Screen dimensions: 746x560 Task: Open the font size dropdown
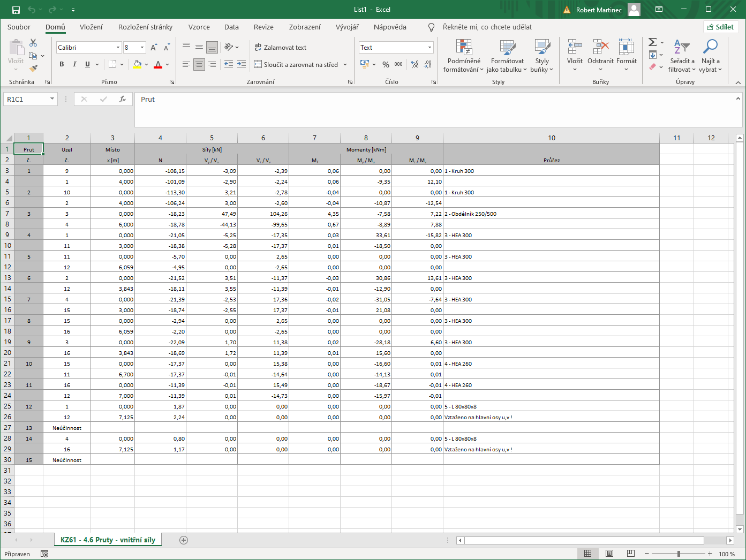pos(142,48)
